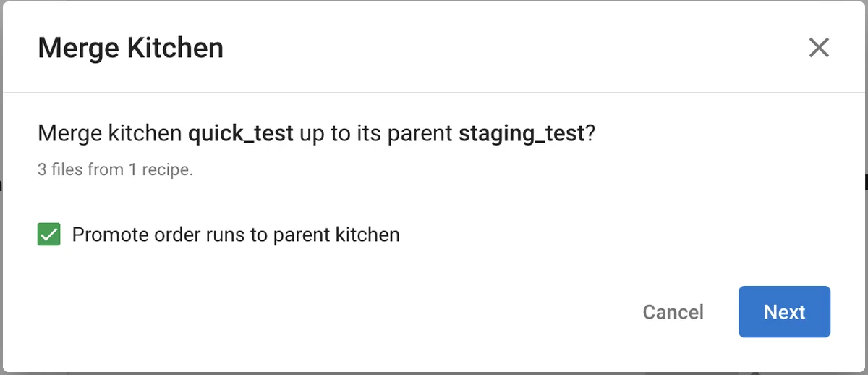Viewport: 868px width, 375px height.
Task: Click the word 'Kitchen' in the dialog heading
Action: pyautogui.click(x=175, y=49)
